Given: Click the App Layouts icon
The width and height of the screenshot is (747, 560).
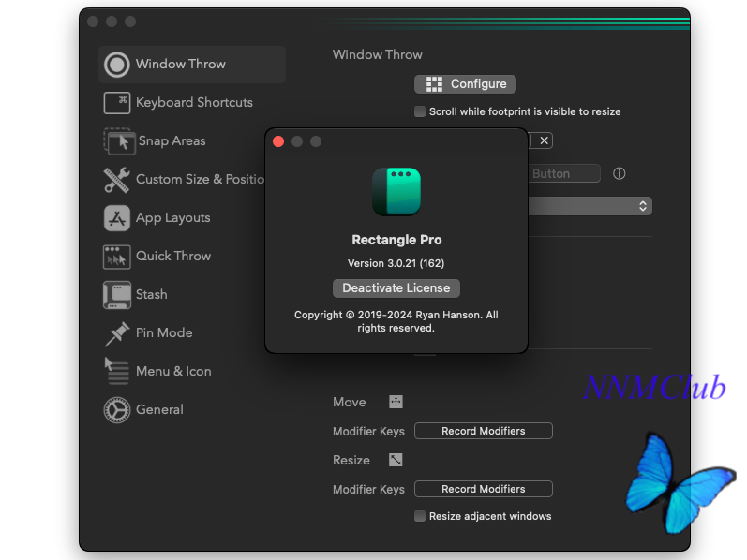Looking at the screenshot, I should 117,218.
